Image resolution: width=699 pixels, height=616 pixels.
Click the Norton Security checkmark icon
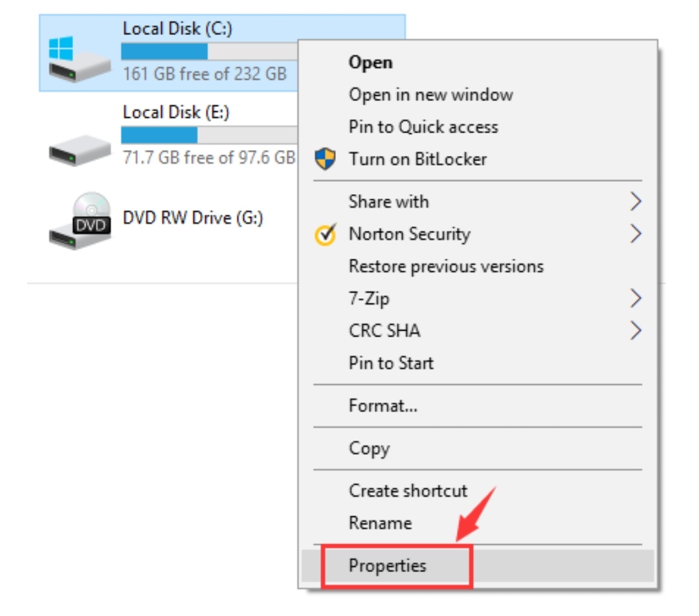point(326,234)
